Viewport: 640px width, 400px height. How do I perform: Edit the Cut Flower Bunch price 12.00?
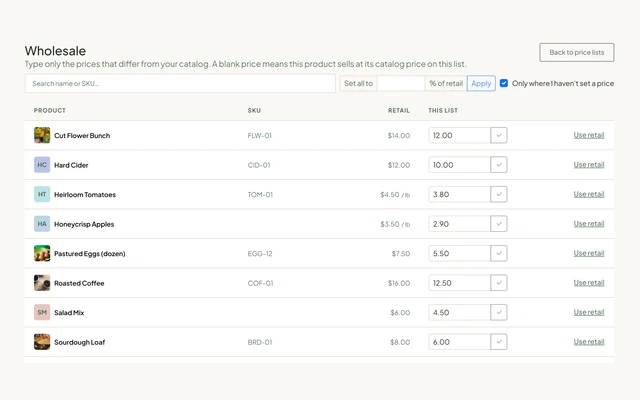coord(459,135)
